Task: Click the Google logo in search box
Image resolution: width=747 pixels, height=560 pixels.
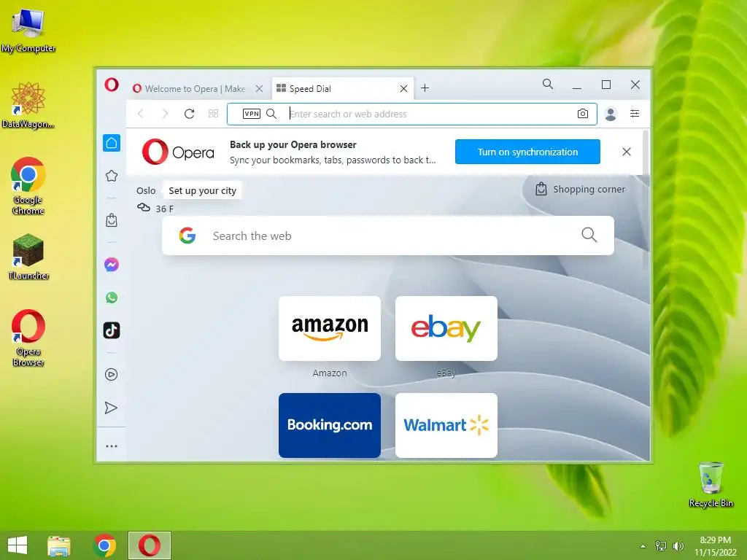Action: pyautogui.click(x=187, y=236)
